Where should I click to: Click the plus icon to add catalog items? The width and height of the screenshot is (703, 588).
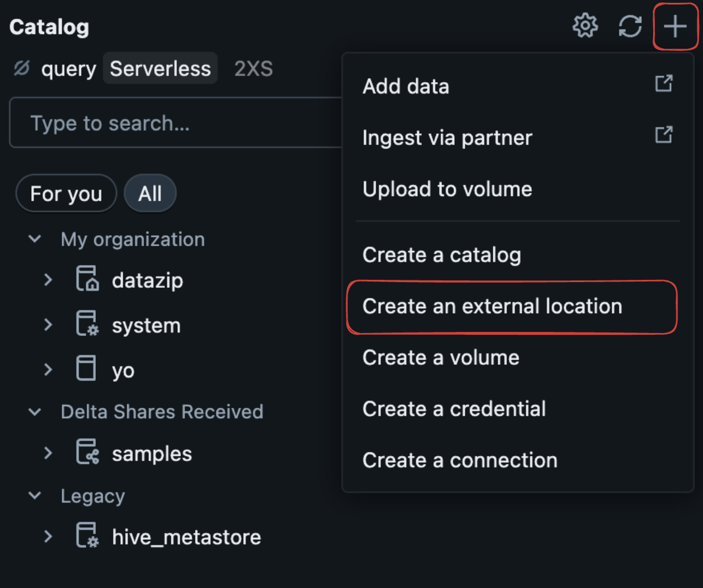click(675, 25)
